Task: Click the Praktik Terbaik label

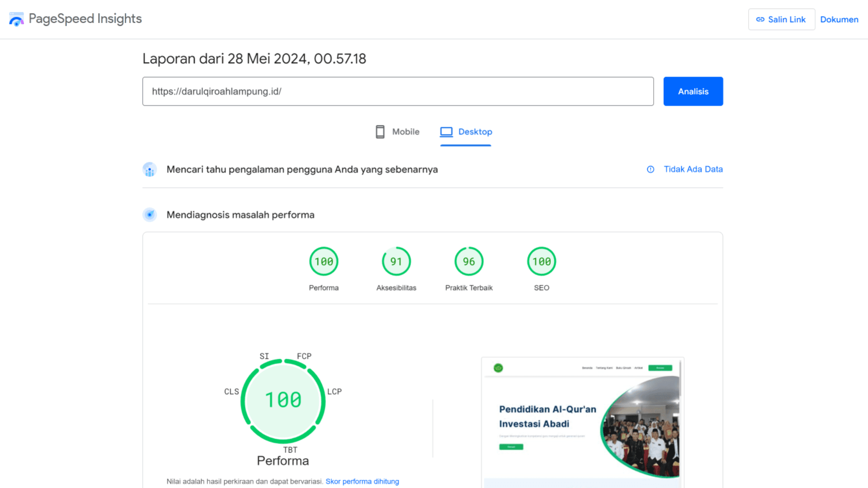Action: (469, 288)
